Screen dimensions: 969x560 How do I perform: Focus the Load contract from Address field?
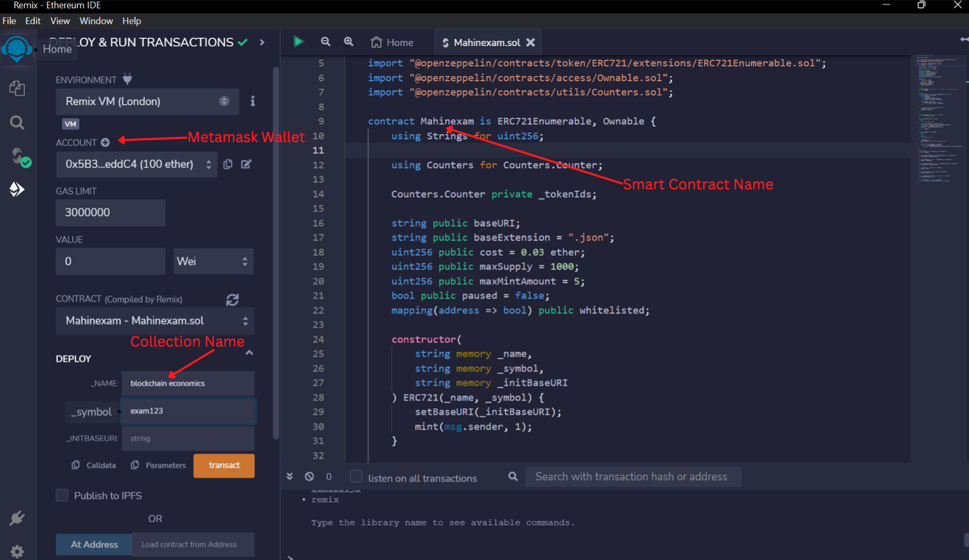click(193, 544)
